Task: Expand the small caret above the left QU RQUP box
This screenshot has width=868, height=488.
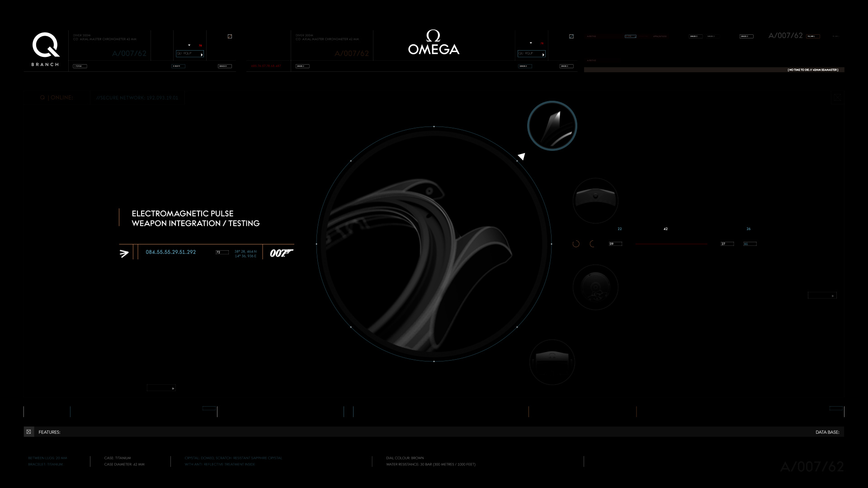Action: point(189,45)
